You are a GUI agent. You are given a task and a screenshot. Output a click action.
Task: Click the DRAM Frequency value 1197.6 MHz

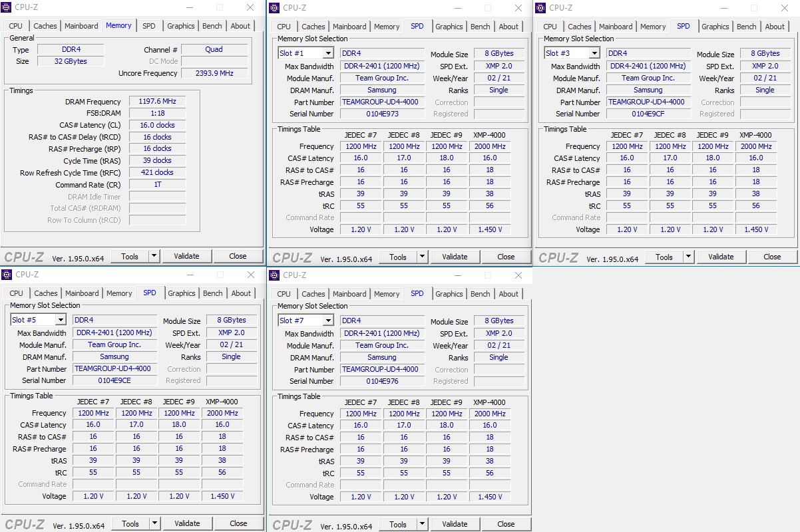click(157, 102)
